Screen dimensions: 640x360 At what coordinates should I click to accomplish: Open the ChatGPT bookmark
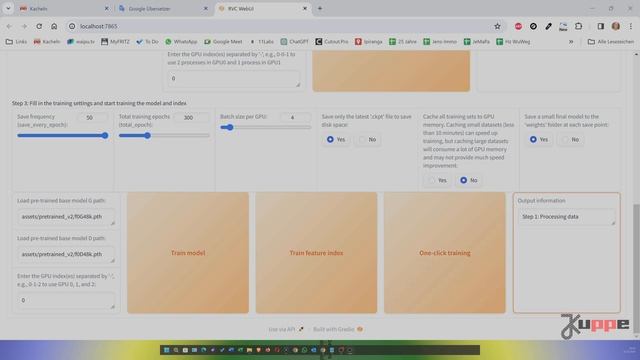pyautogui.click(x=294, y=42)
